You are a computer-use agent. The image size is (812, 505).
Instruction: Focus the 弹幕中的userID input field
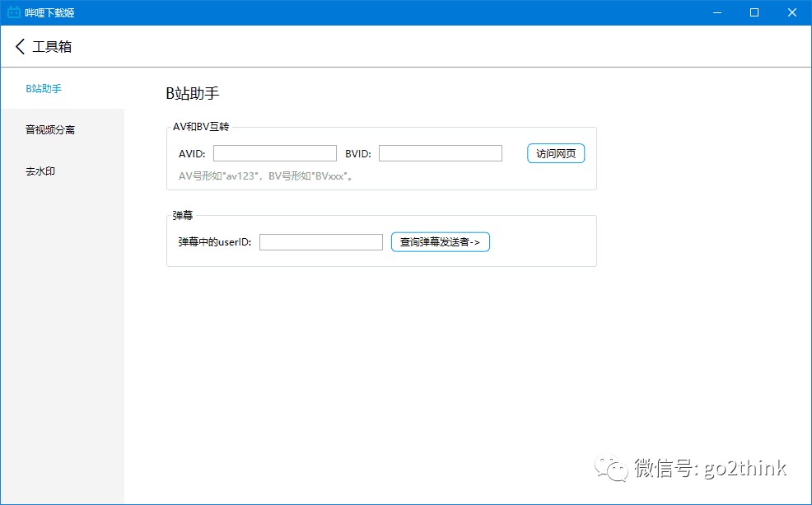[321, 242]
